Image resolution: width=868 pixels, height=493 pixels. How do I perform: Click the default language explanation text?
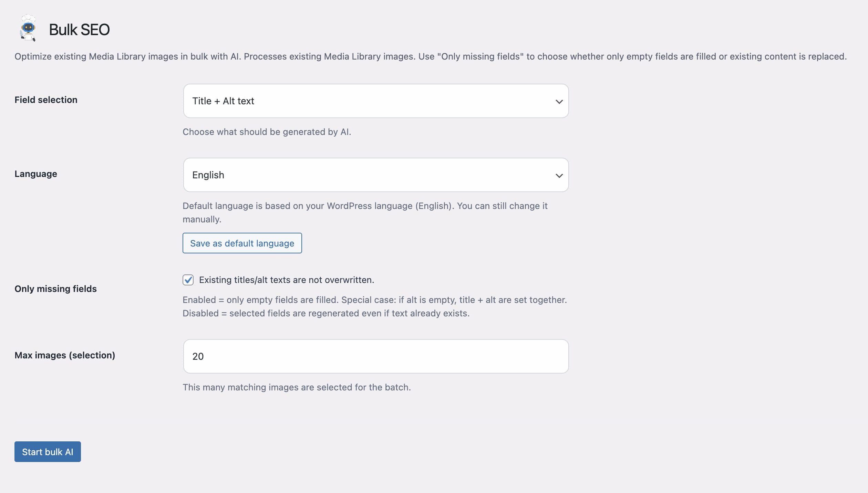365,212
